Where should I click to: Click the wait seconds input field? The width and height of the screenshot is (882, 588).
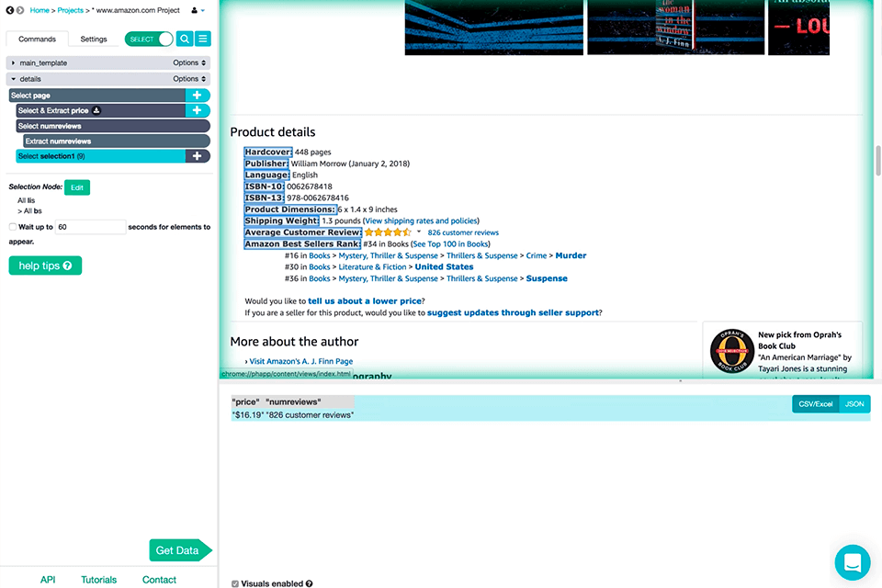(x=91, y=227)
